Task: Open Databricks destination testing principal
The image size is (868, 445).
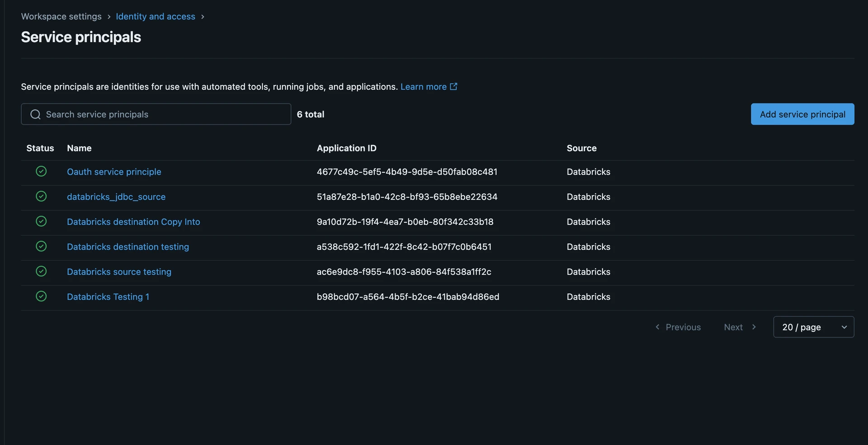Action: (x=128, y=247)
